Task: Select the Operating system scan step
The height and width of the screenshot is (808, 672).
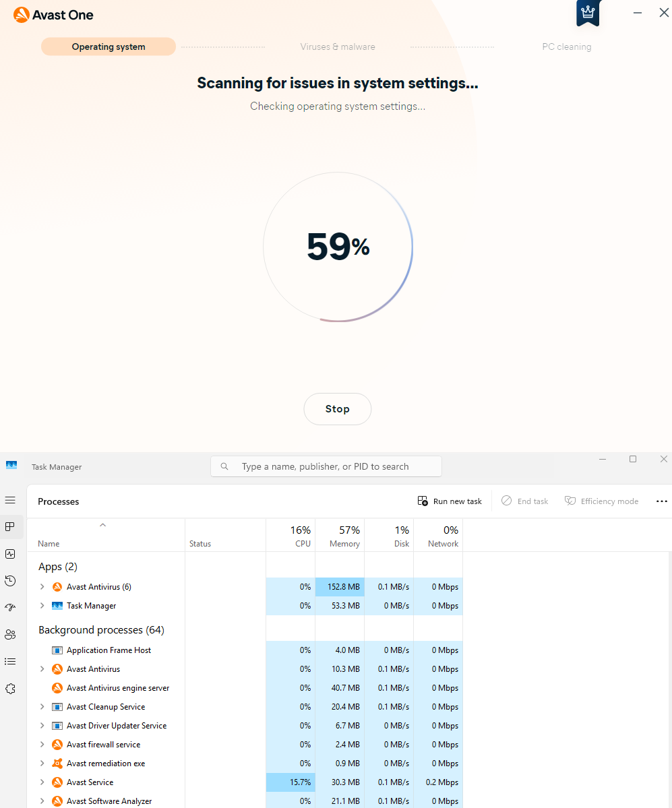Action: coord(109,47)
